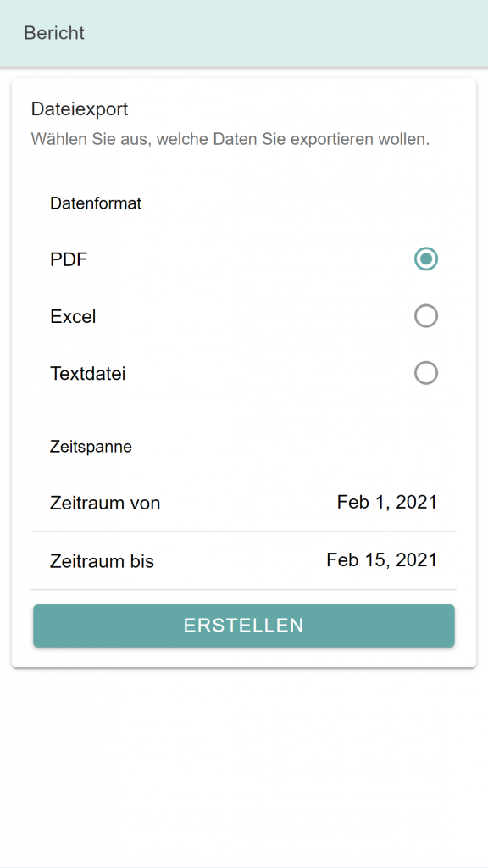Click the Textdatei format label
Image resolution: width=488 pixels, height=868 pixels.
coord(88,374)
